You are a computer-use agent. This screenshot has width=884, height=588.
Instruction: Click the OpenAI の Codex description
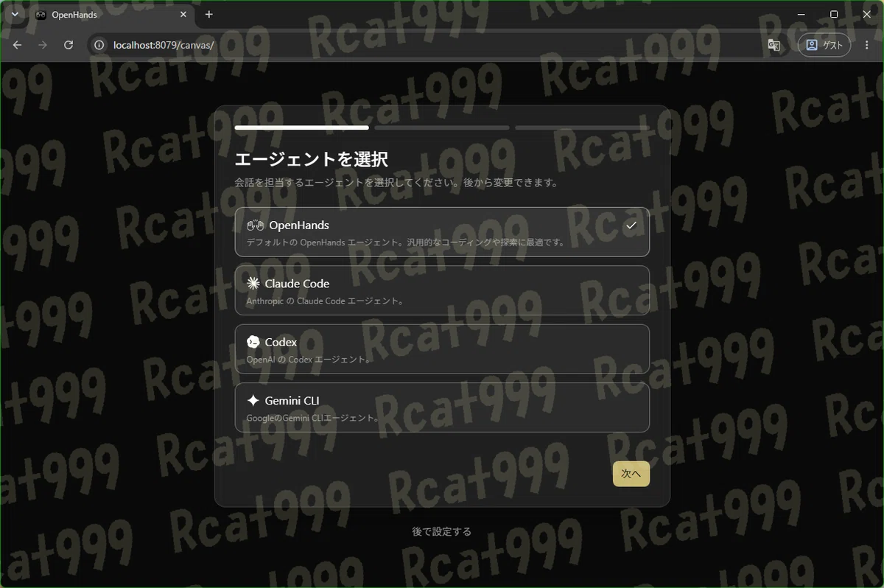pos(309,360)
